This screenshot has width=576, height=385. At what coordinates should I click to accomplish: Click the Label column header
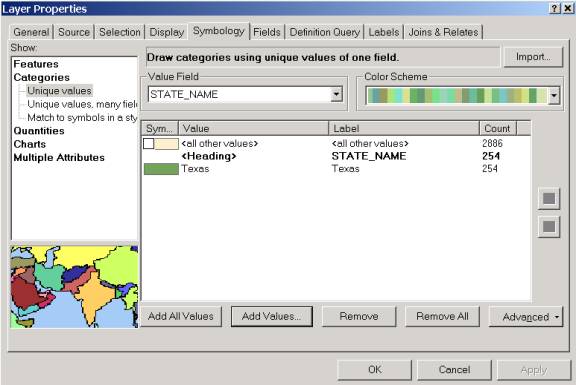[404, 129]
